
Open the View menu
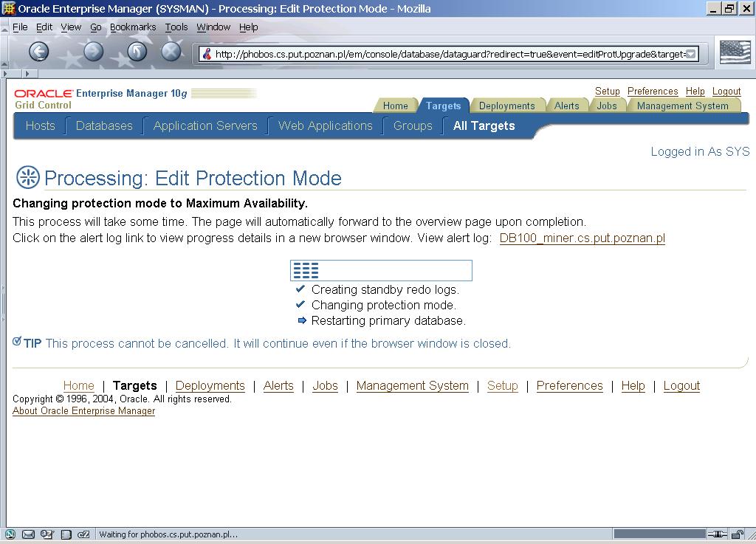click(71, 27)
